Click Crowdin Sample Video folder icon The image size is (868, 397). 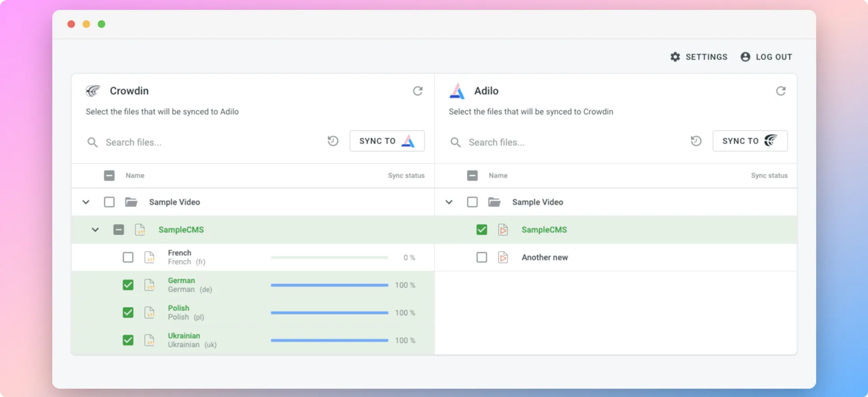[131, 202]
